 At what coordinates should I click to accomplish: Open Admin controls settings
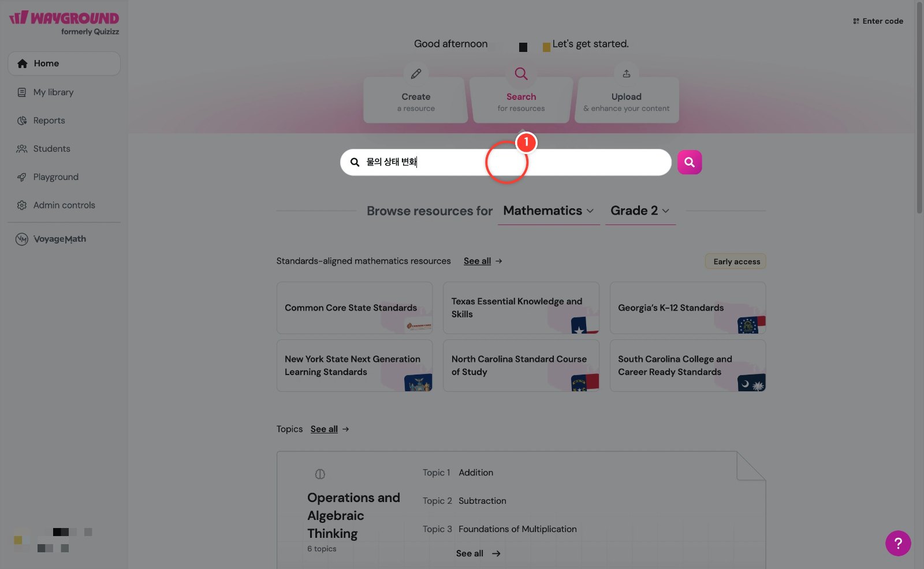tap(64, 205)
